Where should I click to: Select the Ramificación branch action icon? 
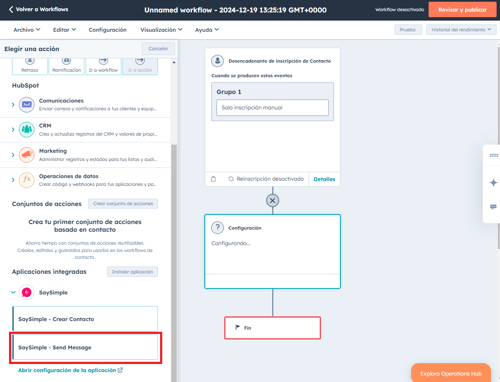(x=66, y=61)
